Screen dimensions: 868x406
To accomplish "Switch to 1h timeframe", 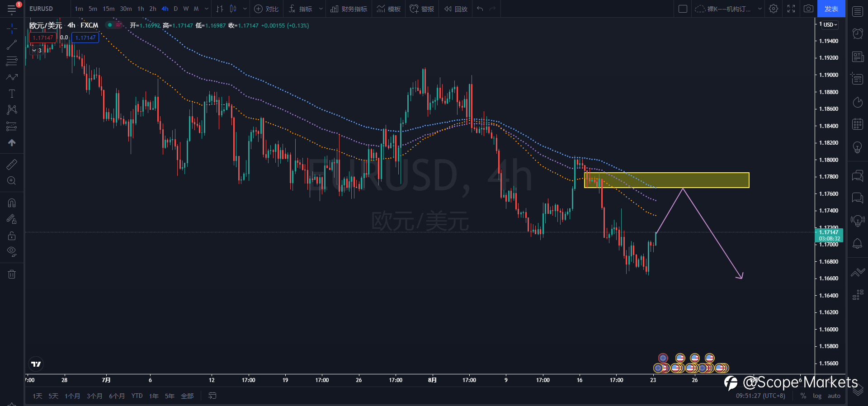I will tap(141, 9).
